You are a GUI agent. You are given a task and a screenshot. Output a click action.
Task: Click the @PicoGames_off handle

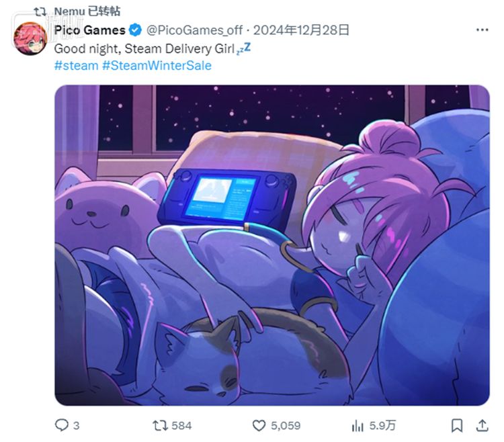click(194, 30)
